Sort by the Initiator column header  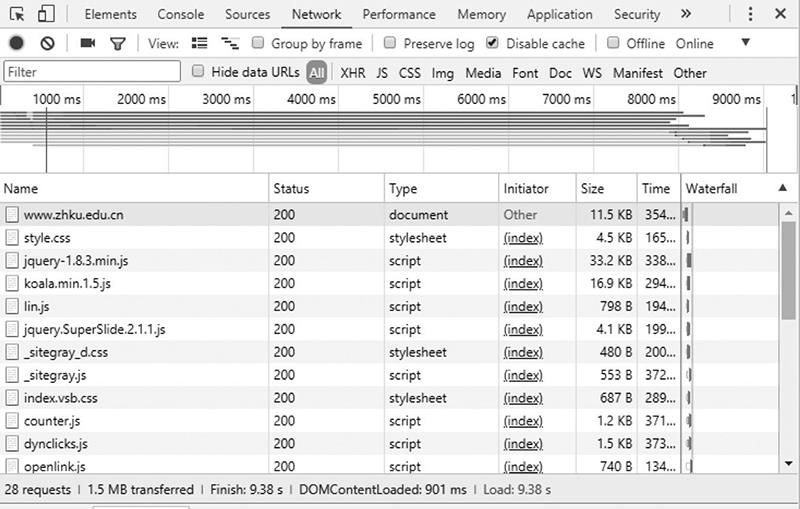pyautogui.click(x=537, y=188)
